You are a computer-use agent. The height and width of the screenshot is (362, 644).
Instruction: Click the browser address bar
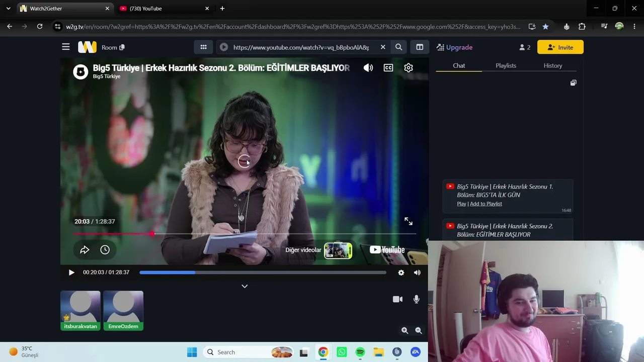(293, 27)
